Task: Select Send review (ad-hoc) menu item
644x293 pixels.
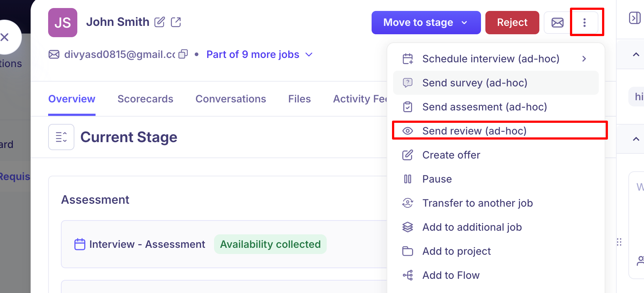Action: [474, 131]
